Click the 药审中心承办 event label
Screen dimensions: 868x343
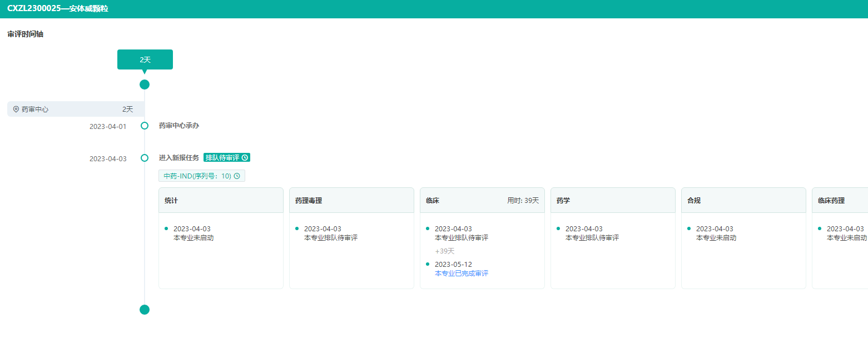pos(179,126)
